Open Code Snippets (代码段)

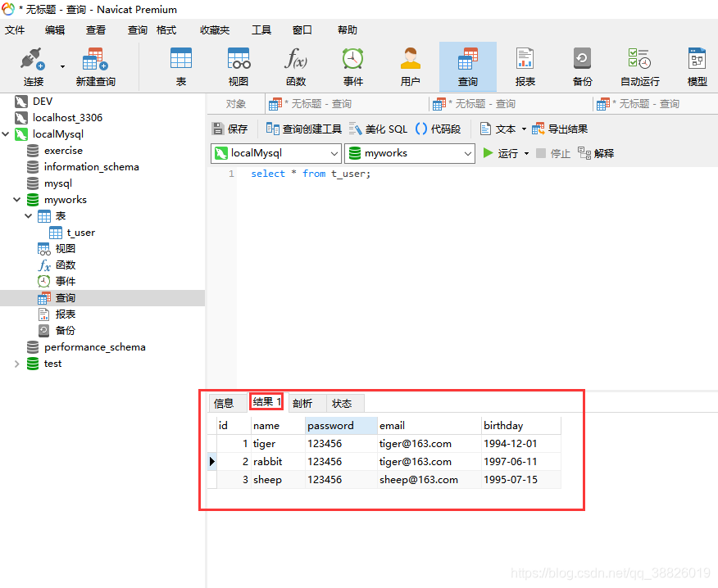[439, 129]
